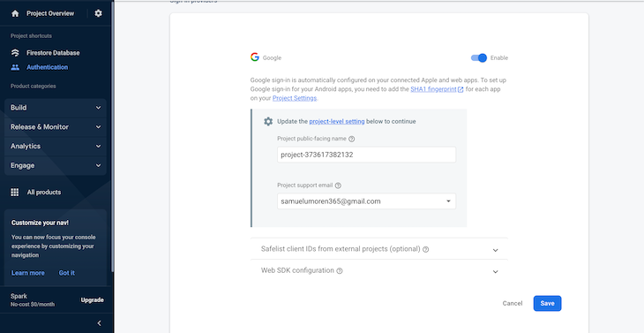Dismiss nav tip with Got it
This screenshot has width=644, height=333.
(66, 273)
